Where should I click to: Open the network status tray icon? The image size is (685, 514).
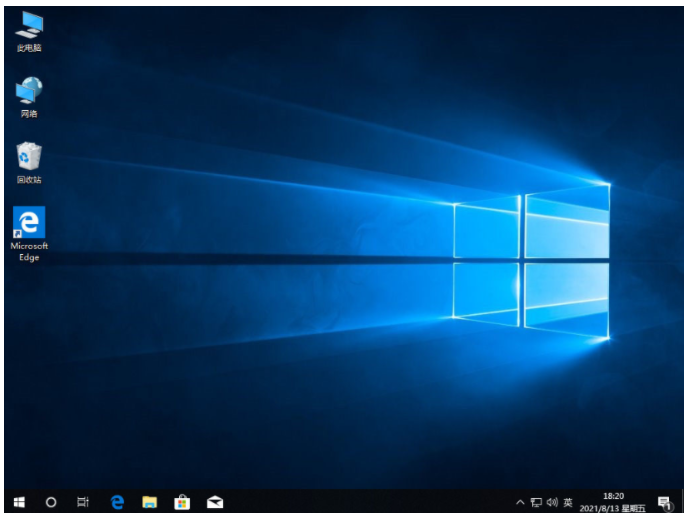pos(535,502)
